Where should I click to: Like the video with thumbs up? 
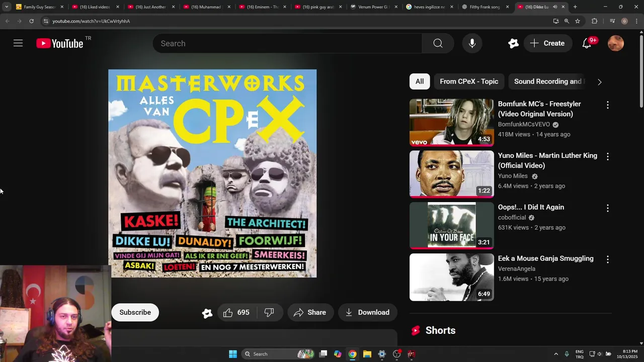pyautogui.click(x=237, y=312)
